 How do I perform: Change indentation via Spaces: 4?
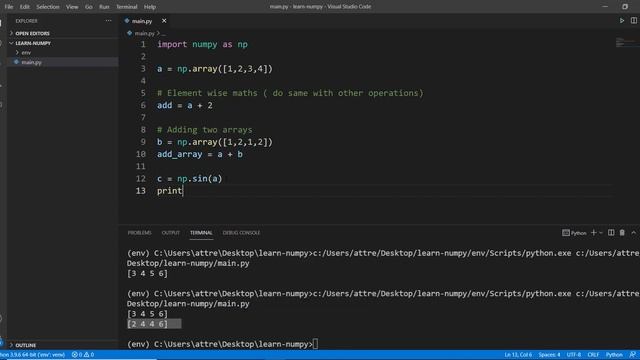coord(549,355)
